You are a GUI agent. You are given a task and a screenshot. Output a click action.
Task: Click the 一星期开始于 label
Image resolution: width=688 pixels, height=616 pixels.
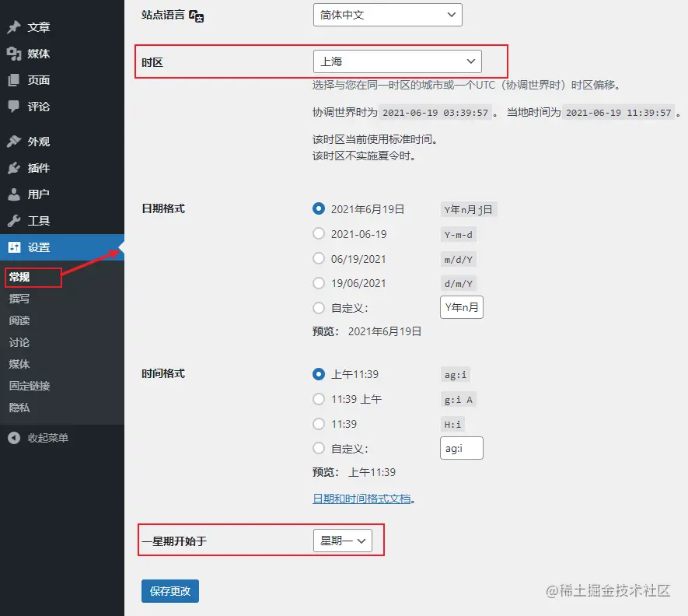pyautogui.click(x=174, y=541)
